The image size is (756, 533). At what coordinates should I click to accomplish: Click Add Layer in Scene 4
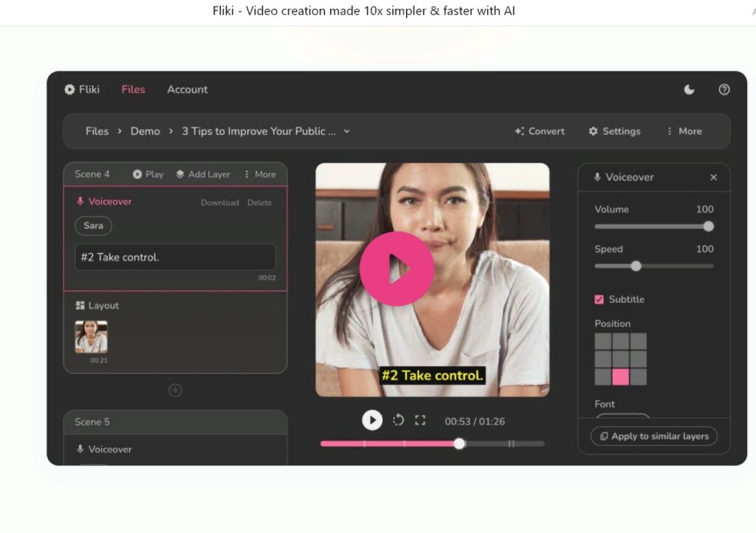coord(203,174)
